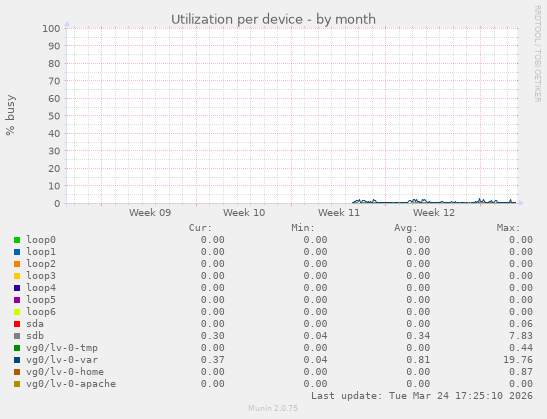Screen dimensions: 547x419
Task: Click the loop0 green legend swatch
Action: point(17,240)
